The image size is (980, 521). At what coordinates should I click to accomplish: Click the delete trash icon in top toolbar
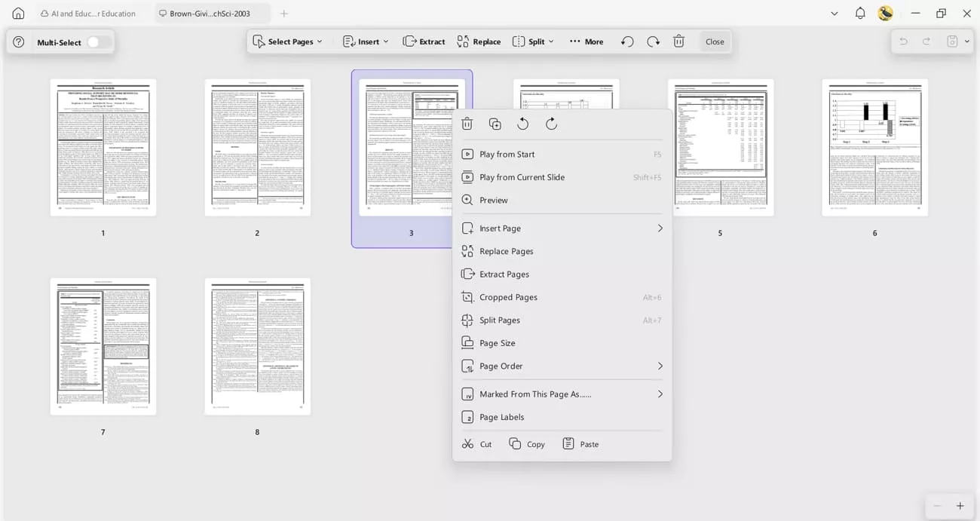click(x=678, y=41)
